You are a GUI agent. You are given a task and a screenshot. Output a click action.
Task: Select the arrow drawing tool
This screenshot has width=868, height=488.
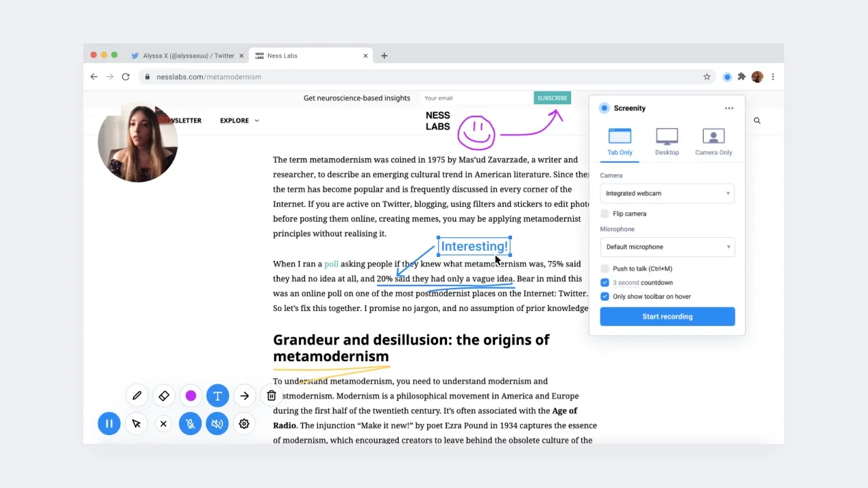[x=244, y=396]
